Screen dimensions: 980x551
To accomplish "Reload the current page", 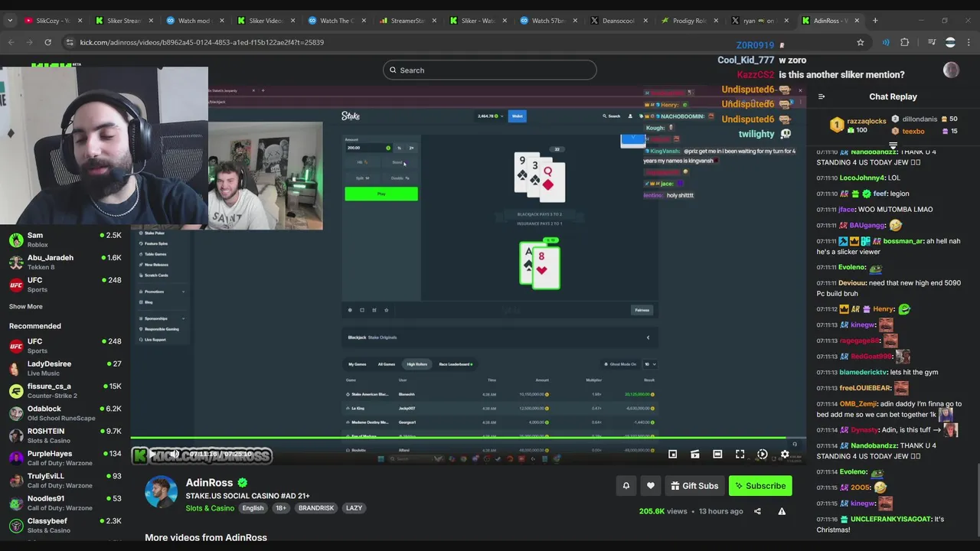I will 47,42.
